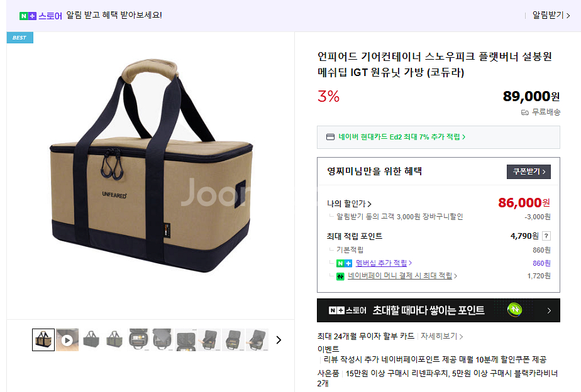This screenshot has width=581, height=392.
Task: Click the card icon beside 네이버 현대카드 offer
Action: point(330,137)
